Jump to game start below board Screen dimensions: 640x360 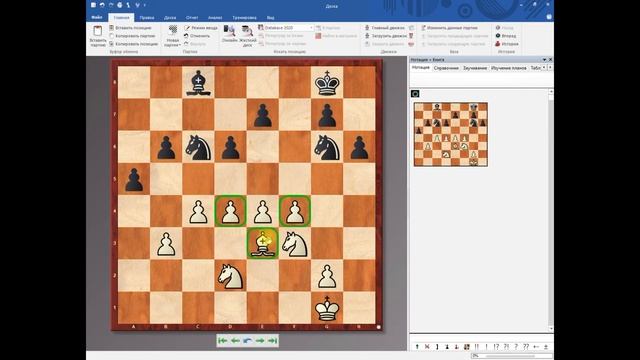coord(223,340)
